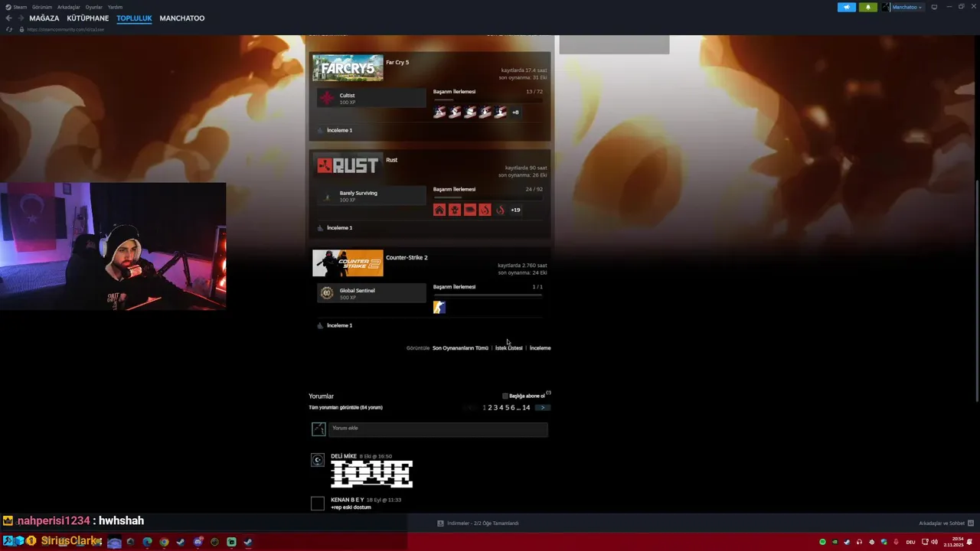Open the green notifications bell
980x551 pixels.
tap(867, 7)
